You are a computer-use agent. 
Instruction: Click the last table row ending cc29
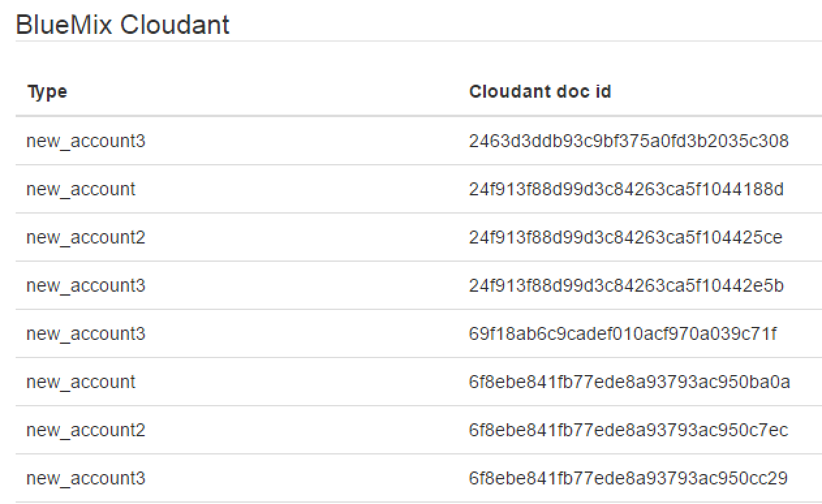point(419,478)
